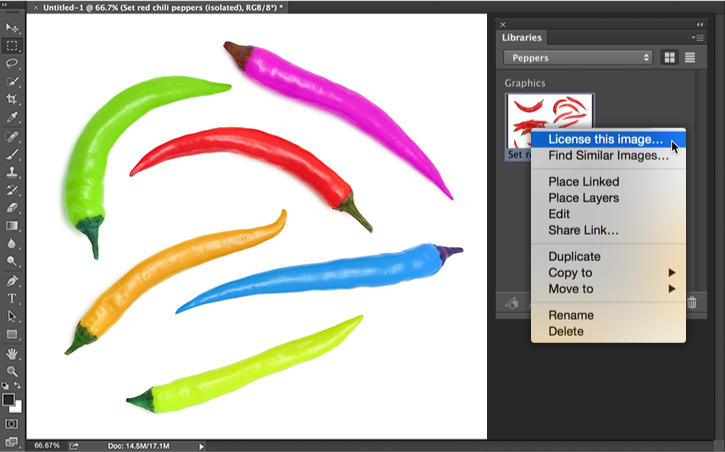
Task: Select the Move tool
Action: 12,28
